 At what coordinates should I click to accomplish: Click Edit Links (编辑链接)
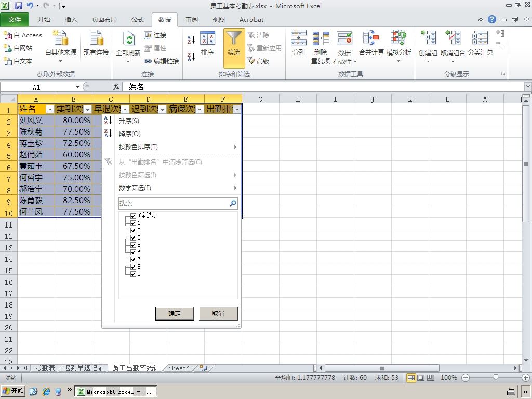[161, 61]
